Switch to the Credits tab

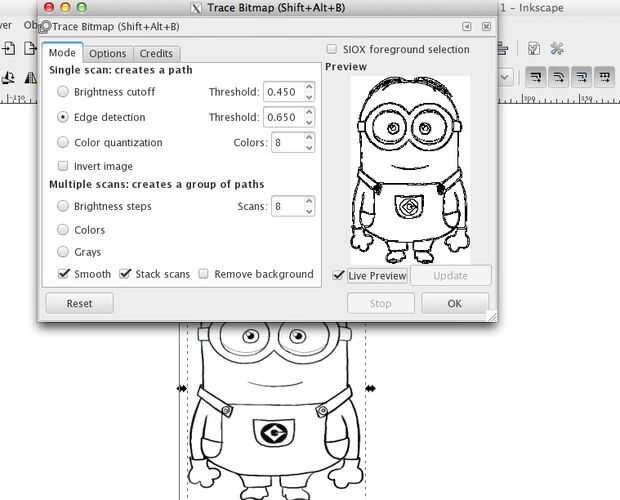156,53
